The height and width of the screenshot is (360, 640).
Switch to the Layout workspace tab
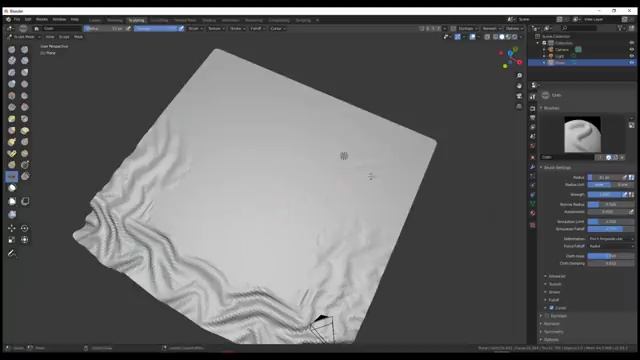pyautogui.click(x=95, y=20)
